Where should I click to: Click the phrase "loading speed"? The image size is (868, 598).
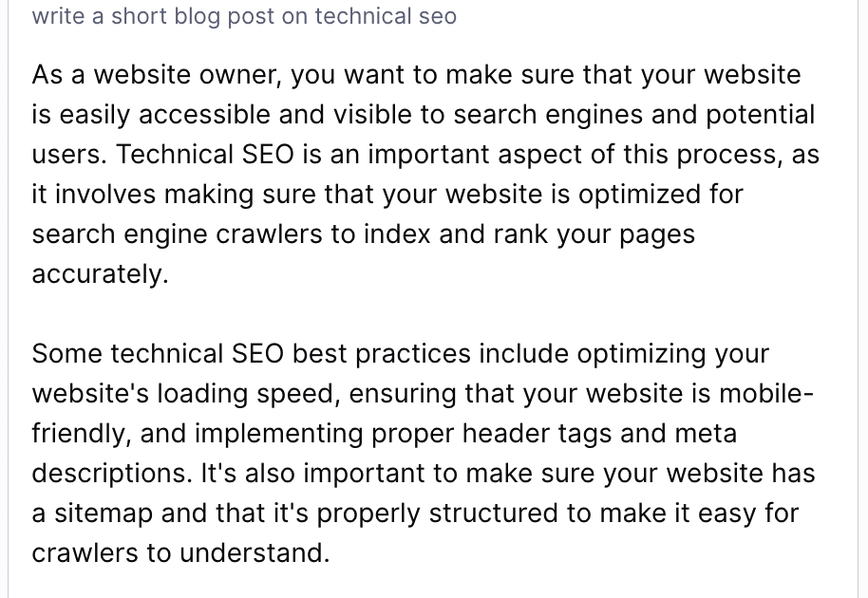coord(248,395)
